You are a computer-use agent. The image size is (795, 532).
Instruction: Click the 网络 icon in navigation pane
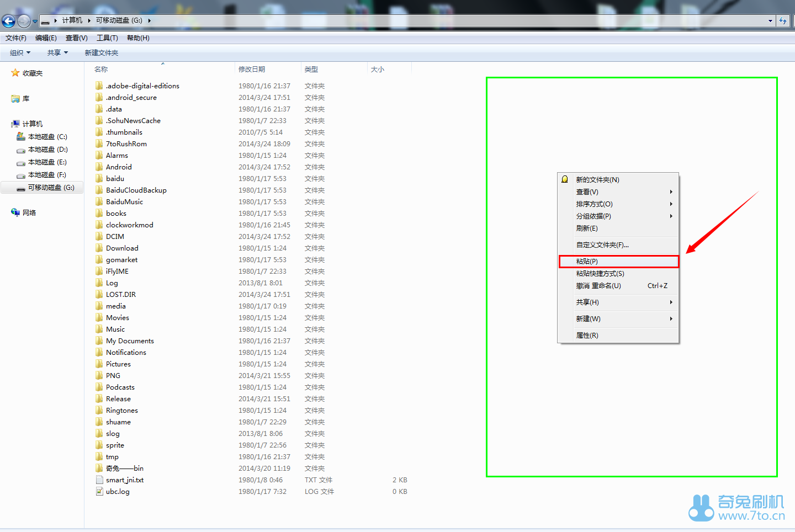tap(15, 212)
